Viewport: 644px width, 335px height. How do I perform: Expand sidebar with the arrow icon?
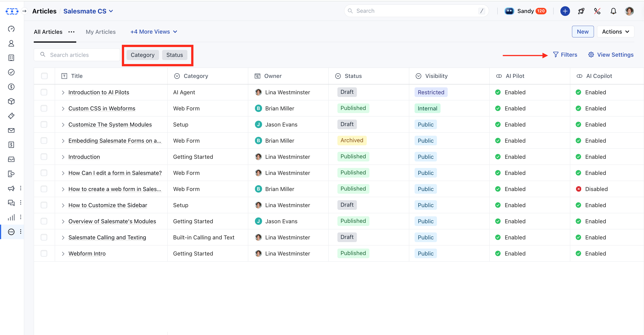point(24,11)
